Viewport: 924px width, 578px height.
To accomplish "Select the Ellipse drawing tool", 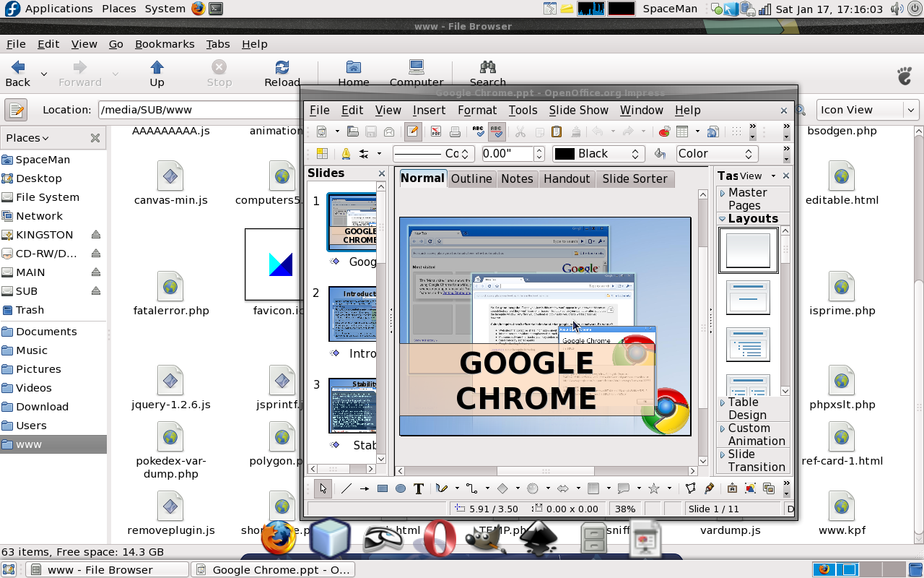I will pyautogui.click(x=401, y=488).
